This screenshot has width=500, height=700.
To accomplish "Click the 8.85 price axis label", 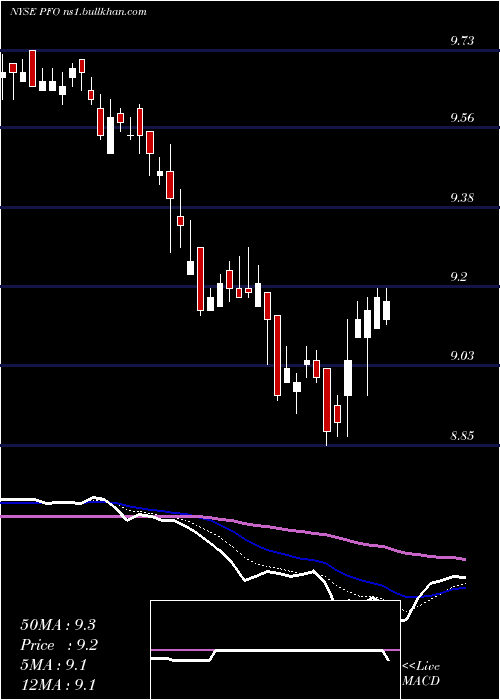I will (462, 436).
